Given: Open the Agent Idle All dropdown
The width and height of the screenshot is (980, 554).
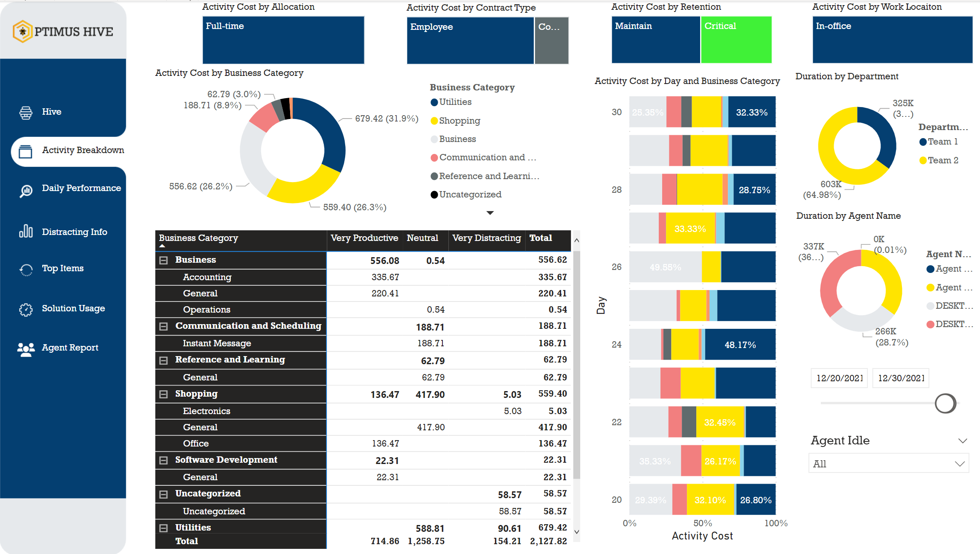Looking at the screenshot, I should [888, 464].
